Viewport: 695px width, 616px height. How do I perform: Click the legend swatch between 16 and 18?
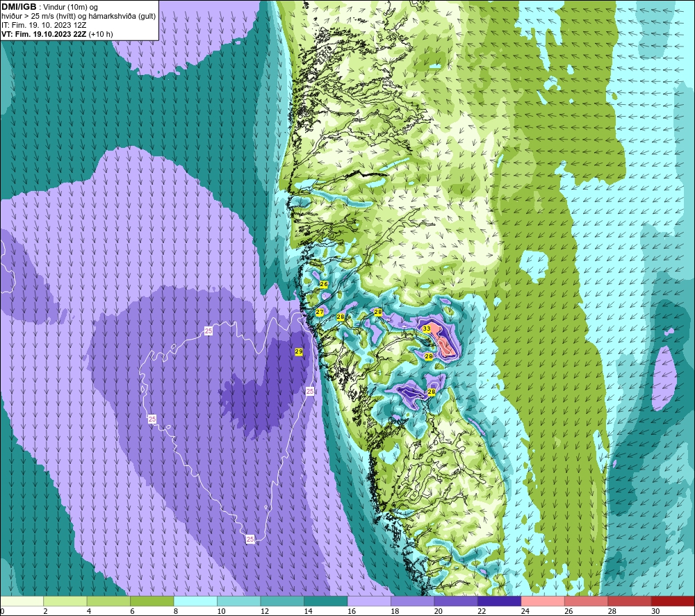[369, 601]
